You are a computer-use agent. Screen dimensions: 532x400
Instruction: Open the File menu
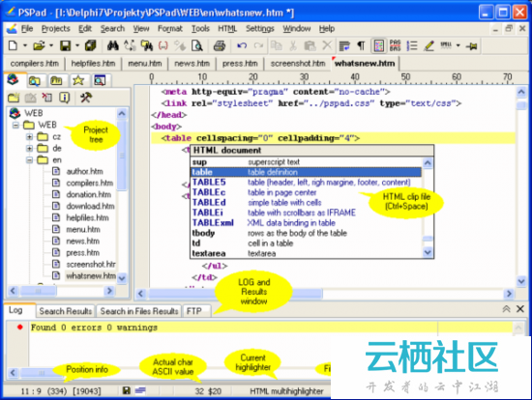tap(27, 29)
